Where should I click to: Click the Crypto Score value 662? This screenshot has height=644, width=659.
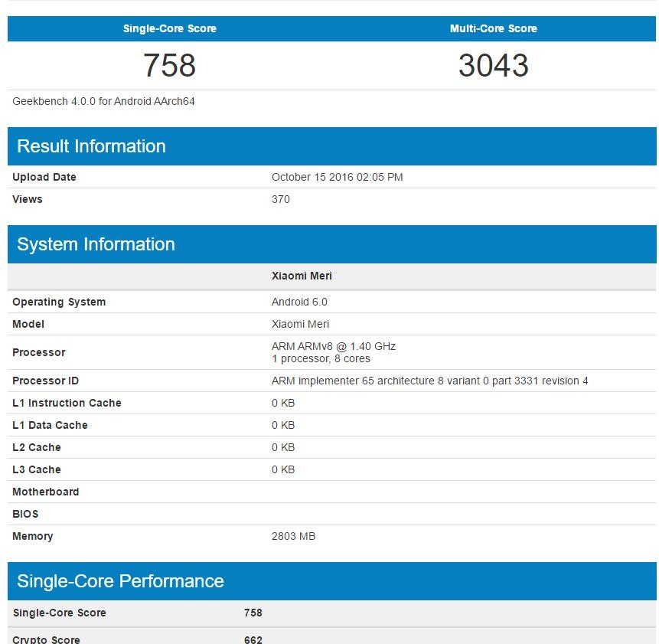coord(253,639)
